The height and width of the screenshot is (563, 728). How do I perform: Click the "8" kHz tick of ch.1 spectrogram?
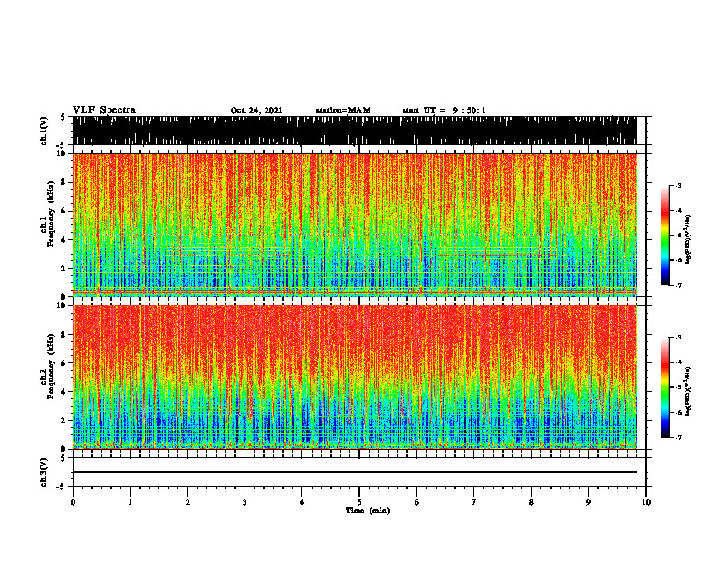(63, 182)
